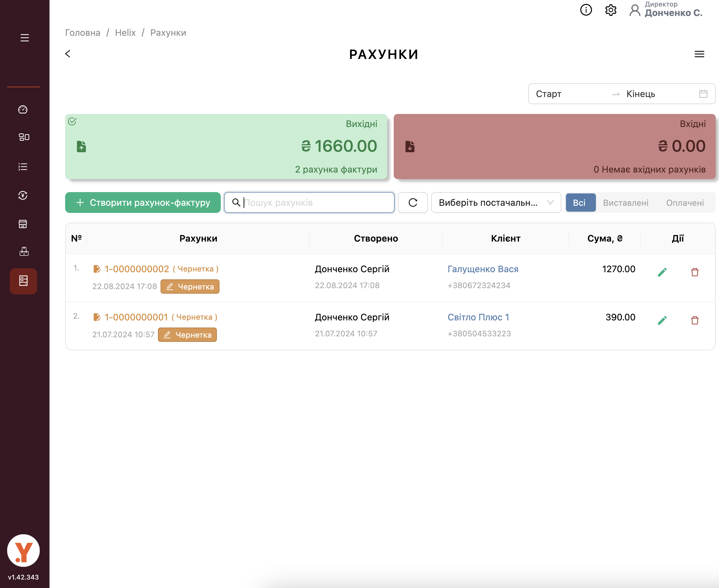
Task: Open client link Галущенко Вася
Action: point(483,269)
